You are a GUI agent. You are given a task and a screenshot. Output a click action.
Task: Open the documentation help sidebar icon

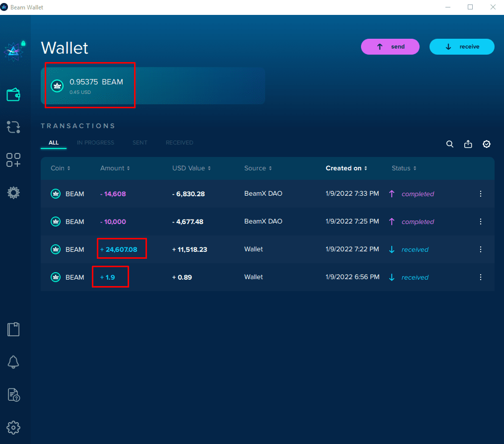click(13, 395)
